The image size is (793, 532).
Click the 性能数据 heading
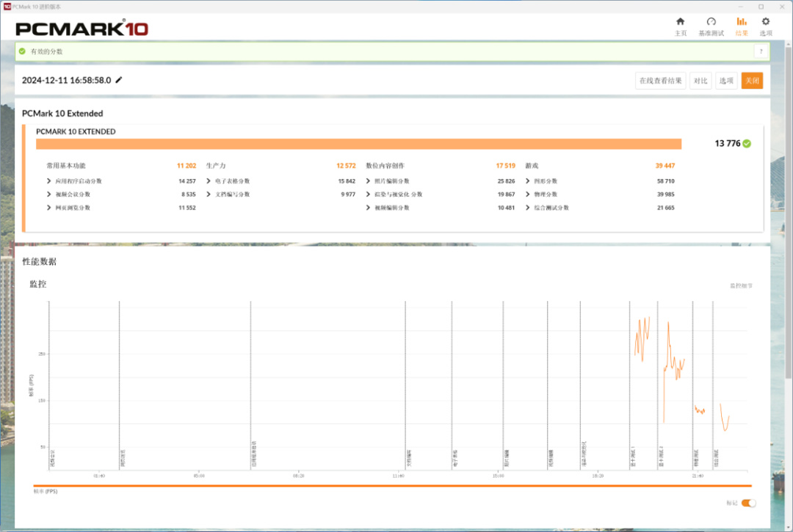40,262
